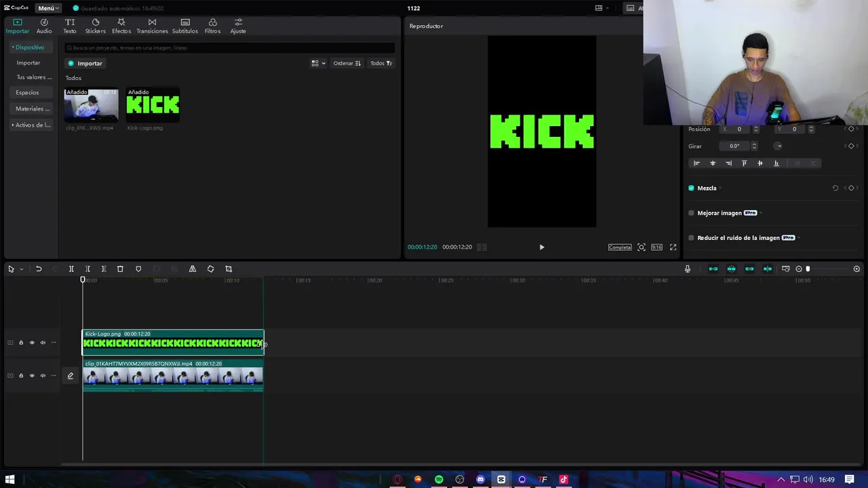Zoom out timeline with minus icon
The height and width of the screenshot is (488, 868).
point(799,269)
